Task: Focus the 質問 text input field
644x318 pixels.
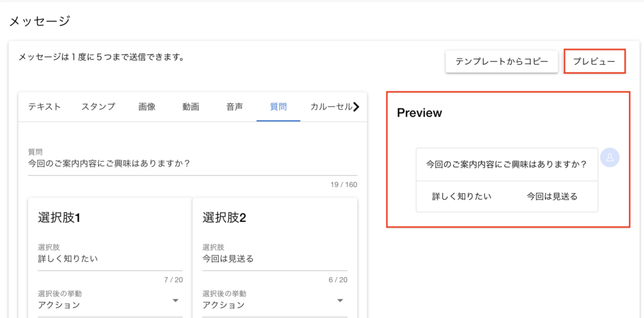Action: (x=192, y=164)
